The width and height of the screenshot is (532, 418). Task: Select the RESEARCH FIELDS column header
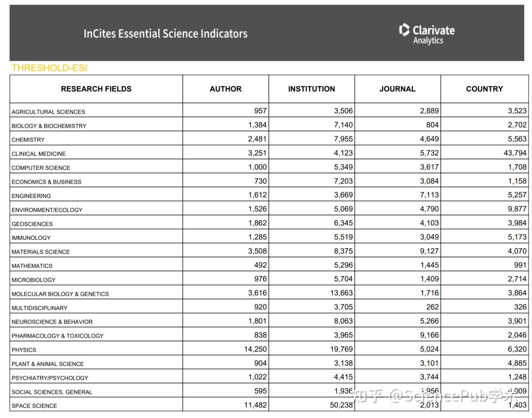coord(96,89)
